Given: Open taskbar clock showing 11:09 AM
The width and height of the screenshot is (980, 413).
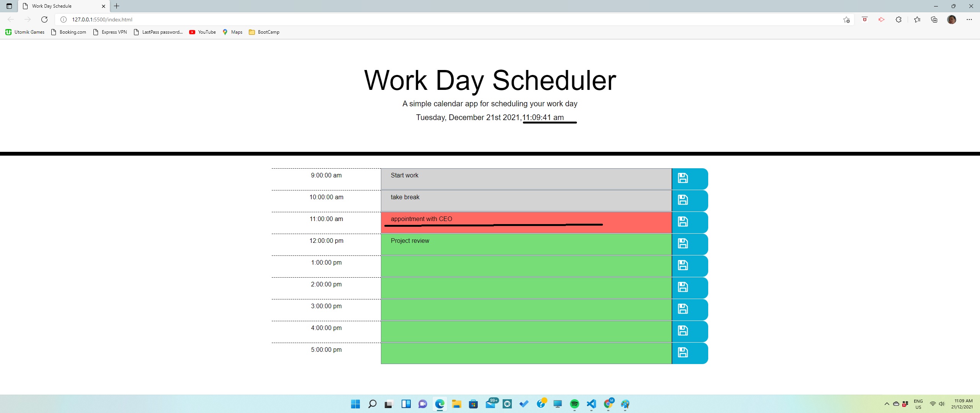Looking at the screenshot, I should click(x=962, y=404).
